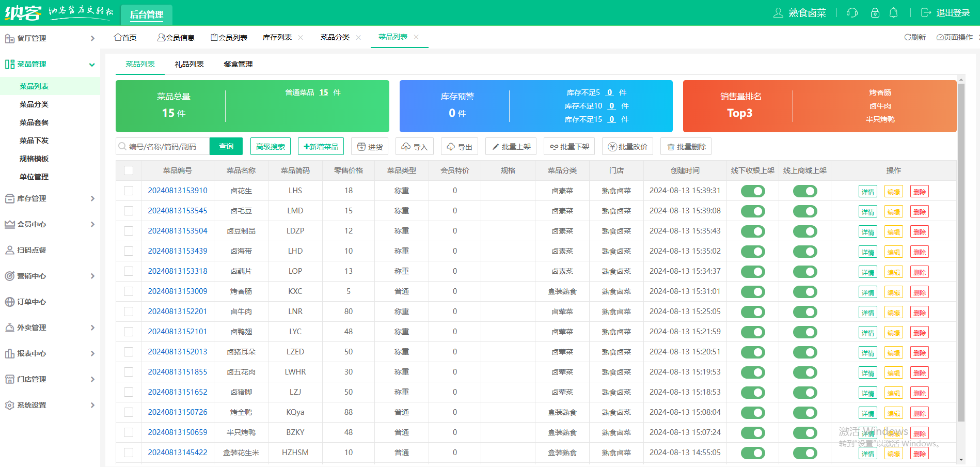Open the notification bell icon

click(x=893, y=13)
